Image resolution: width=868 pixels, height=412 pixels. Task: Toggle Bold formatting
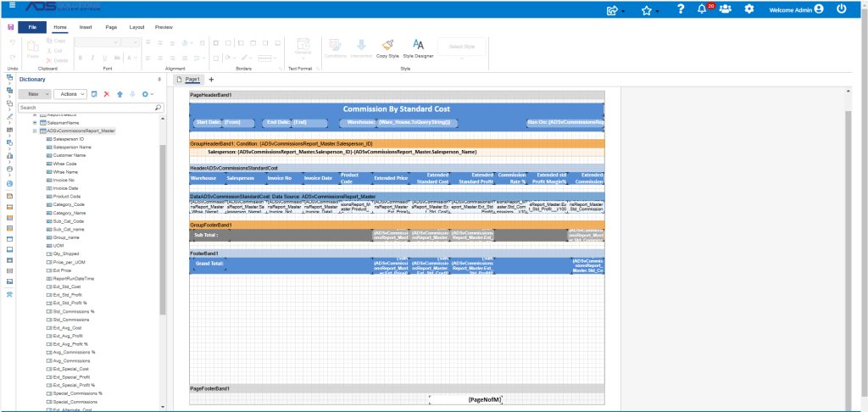(x=81, y=58)
